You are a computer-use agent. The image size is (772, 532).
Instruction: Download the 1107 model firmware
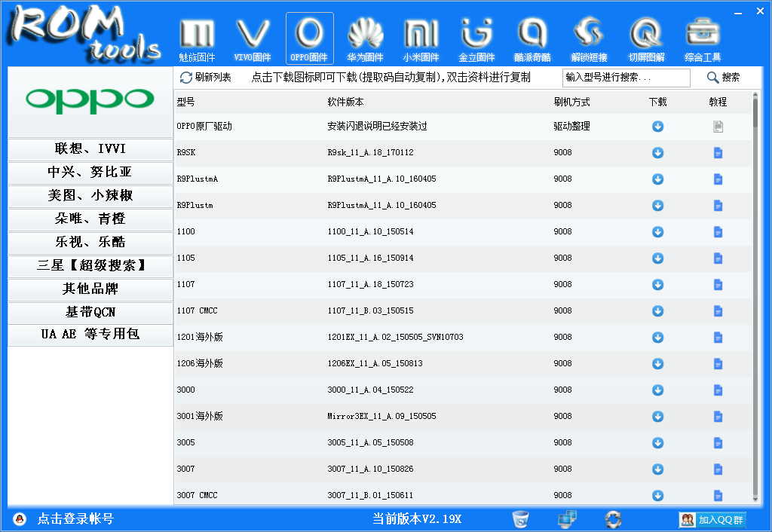click(x=657, y=284)
